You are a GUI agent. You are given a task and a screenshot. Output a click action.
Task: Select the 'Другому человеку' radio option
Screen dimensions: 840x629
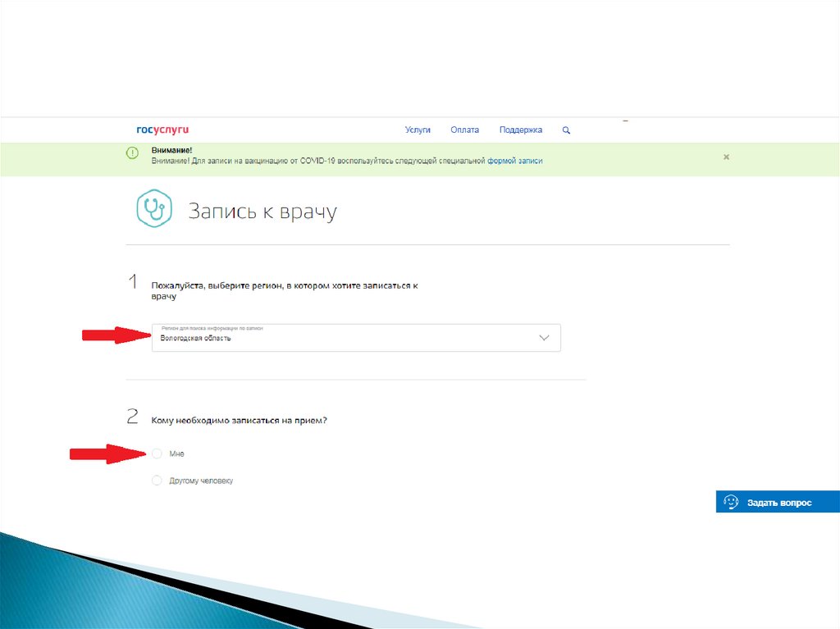157,481
